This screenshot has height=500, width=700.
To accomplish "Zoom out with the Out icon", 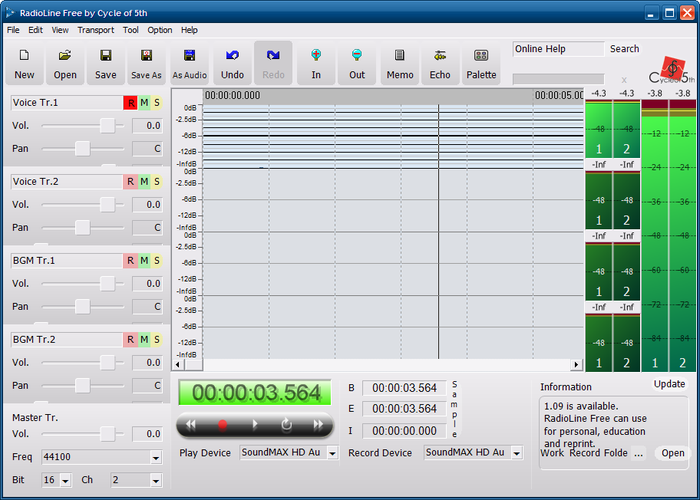I will point(357,64).
